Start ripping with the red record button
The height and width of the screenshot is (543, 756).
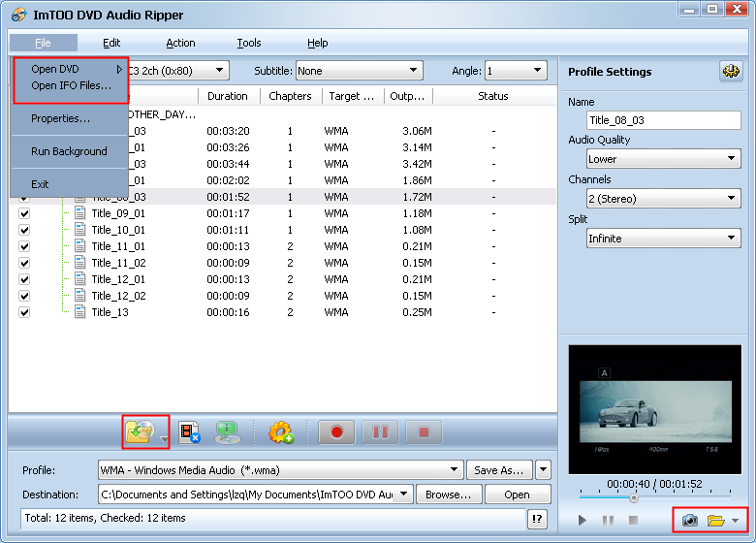tap(336, 432)
